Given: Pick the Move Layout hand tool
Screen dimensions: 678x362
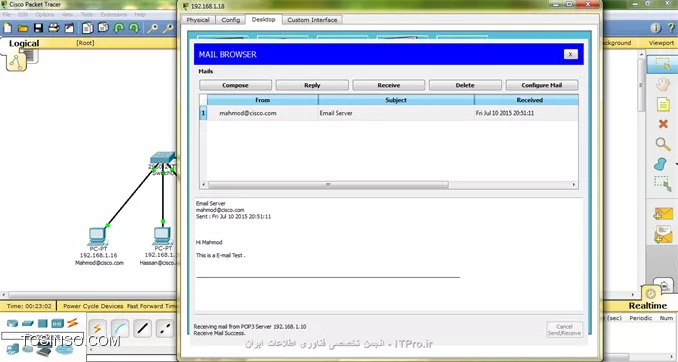Looking at the screenshot, I should pyautogui.click(x=663, y=85).
